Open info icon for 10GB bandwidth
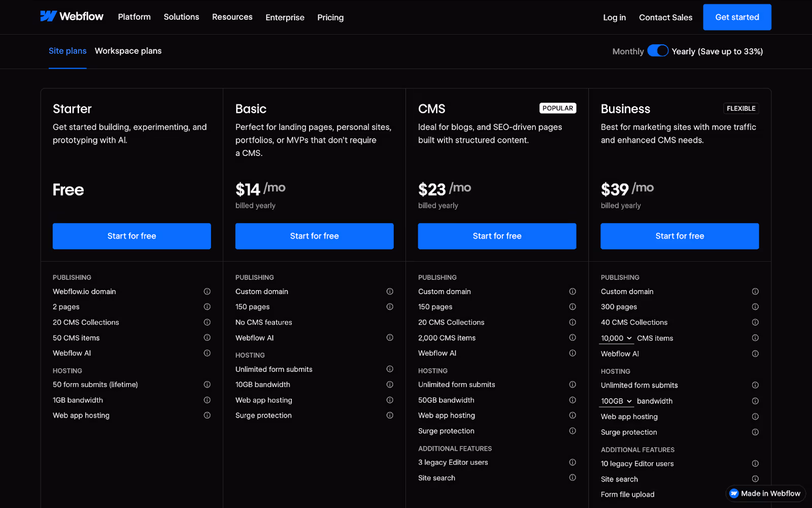This screenshot has height=508, width=812. [x=390, y=385]
